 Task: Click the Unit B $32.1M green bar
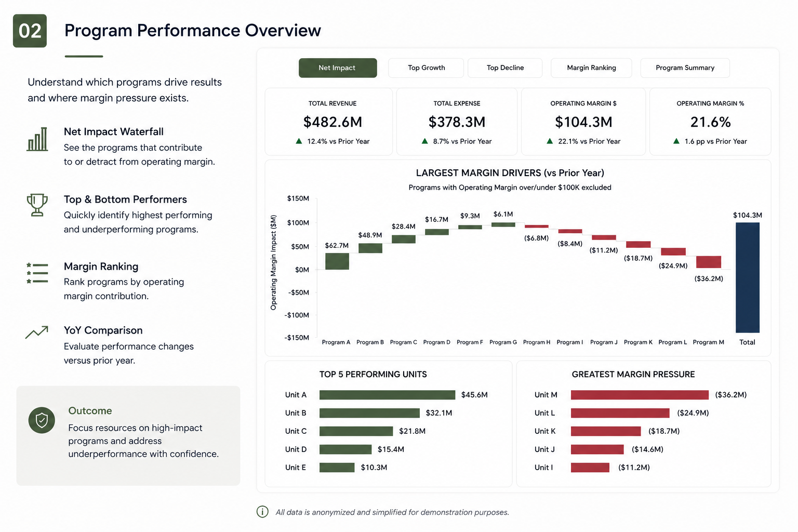[x=369, y=413]
